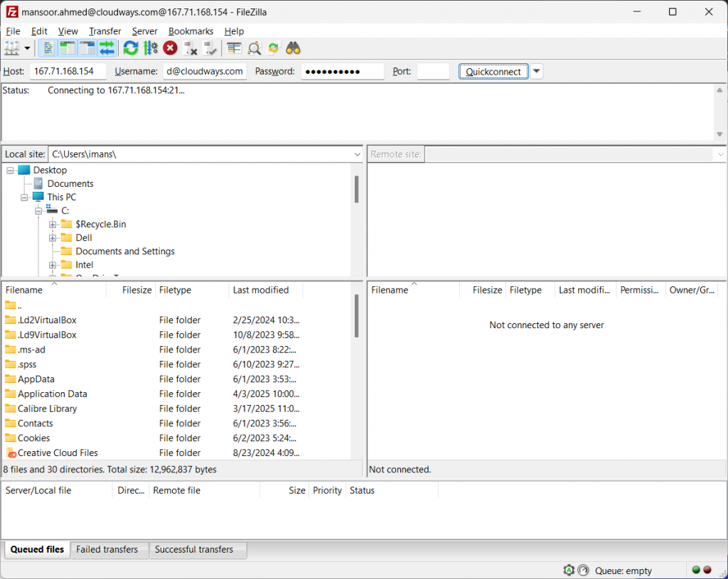Screen dimensions: 728x579
Task: Refresh the file and folder lists
Action: [x=131, y=48]
